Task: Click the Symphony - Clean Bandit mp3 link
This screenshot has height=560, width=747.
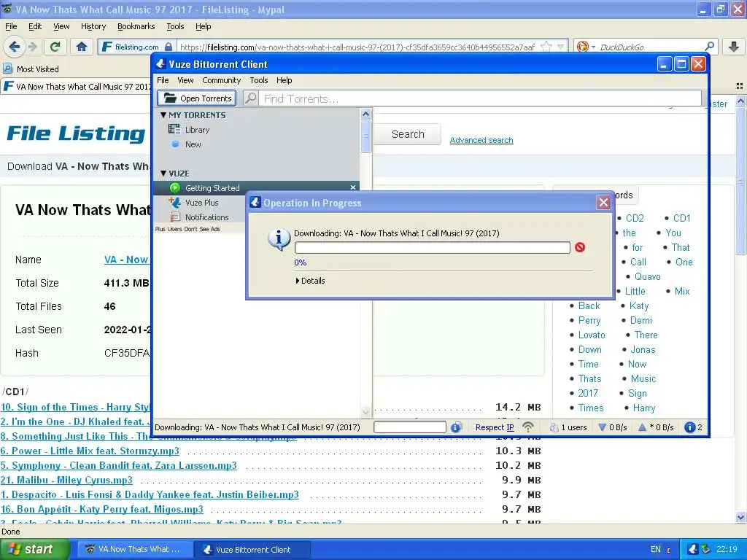Action: [119, 465]
